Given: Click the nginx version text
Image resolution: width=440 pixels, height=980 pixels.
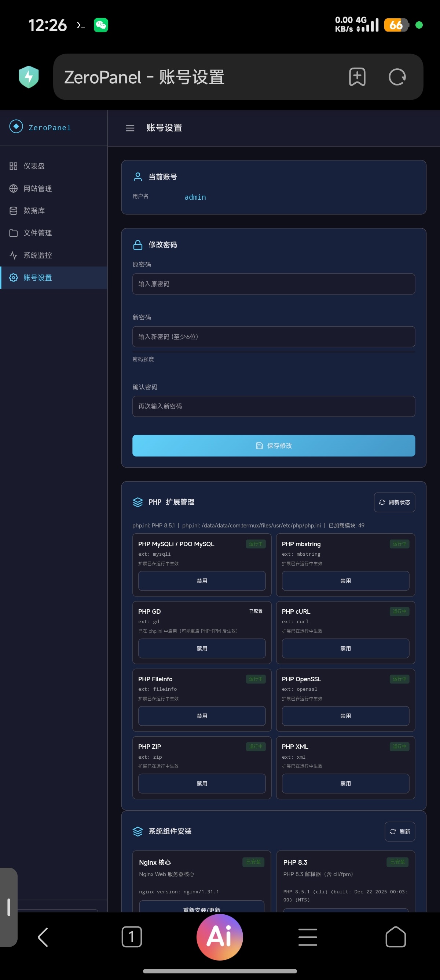Looking at the screenshot, I should coord(179,892).
